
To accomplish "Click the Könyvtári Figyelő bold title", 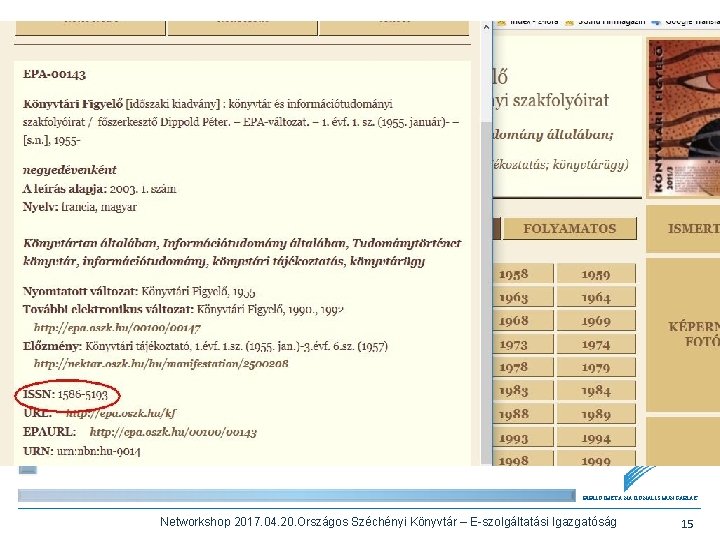I will (x=73, y=104).
